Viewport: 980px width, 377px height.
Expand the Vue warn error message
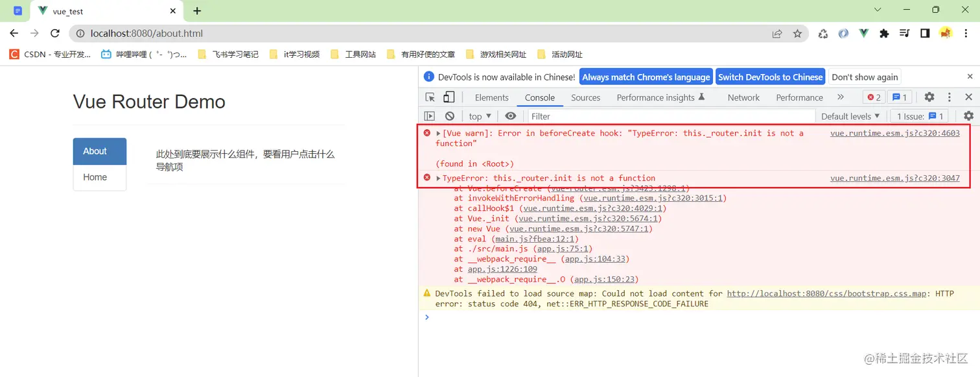point(439,133)
